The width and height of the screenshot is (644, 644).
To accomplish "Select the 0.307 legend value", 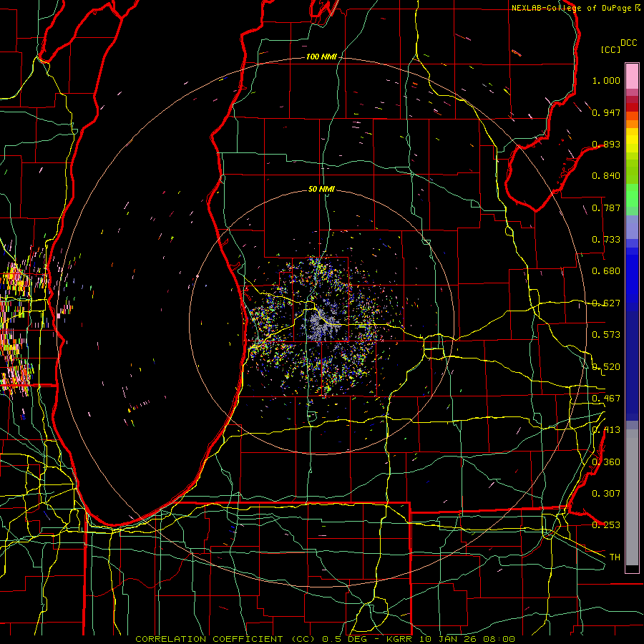I will [606, 494].
